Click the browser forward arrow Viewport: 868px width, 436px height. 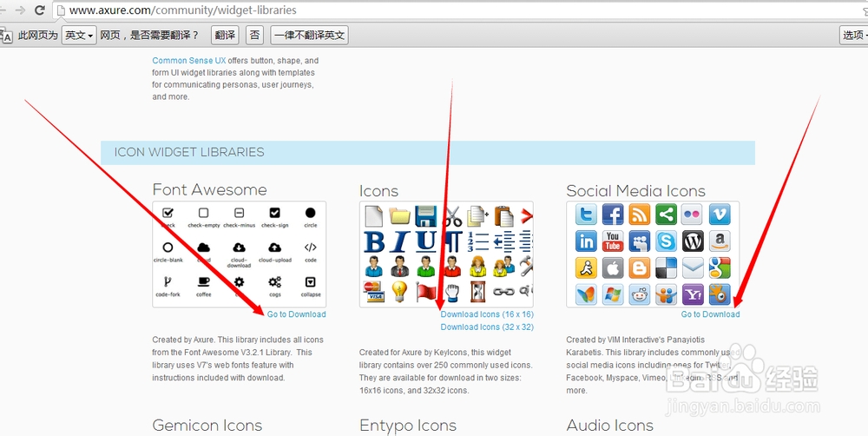point(20,10)
